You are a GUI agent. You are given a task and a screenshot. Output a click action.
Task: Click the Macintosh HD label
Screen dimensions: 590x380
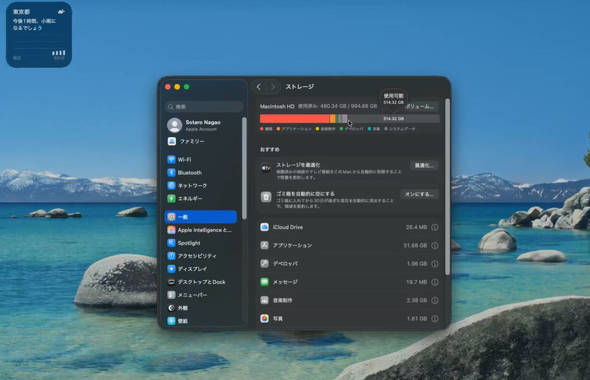[x=277, y=106]
